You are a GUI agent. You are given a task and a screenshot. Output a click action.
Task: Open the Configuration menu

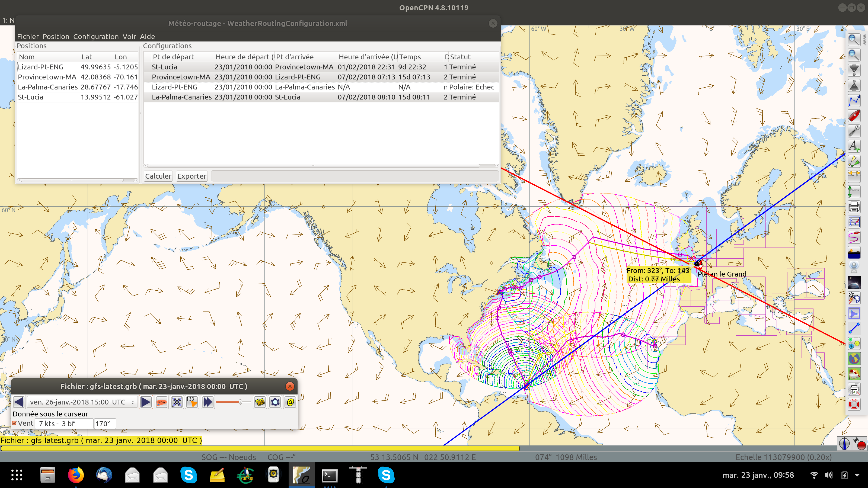[96, 36]
